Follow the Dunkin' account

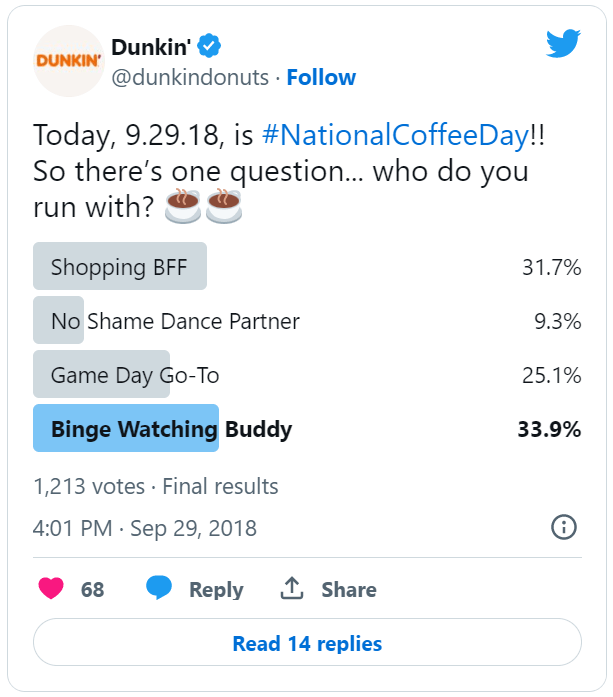[321, 77]
